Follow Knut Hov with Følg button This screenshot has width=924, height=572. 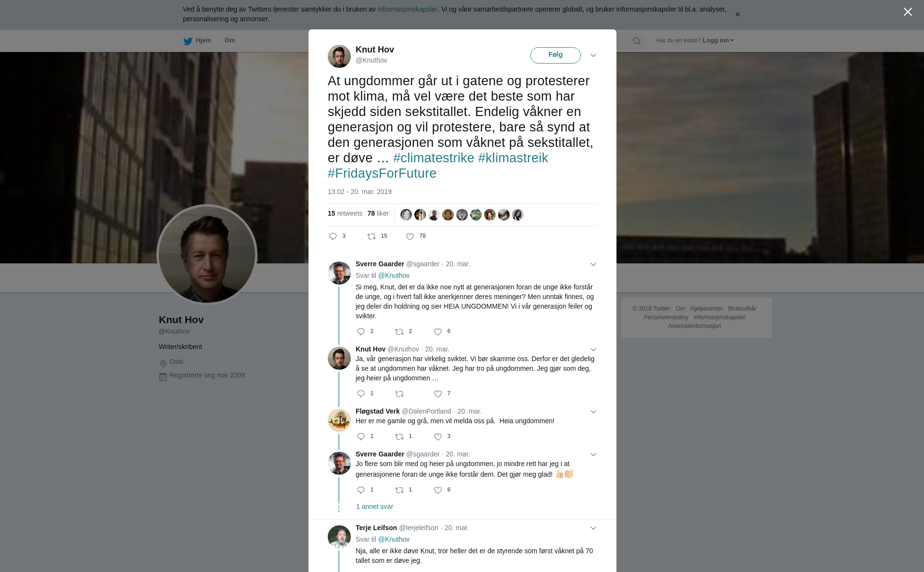(555, 55)
